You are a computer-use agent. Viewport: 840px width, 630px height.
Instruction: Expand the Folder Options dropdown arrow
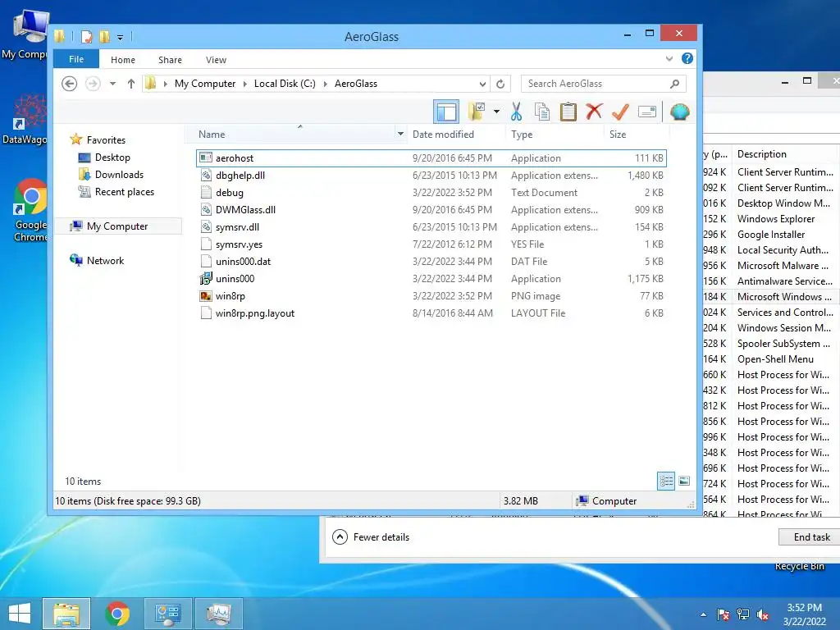(x=496, y=112)
